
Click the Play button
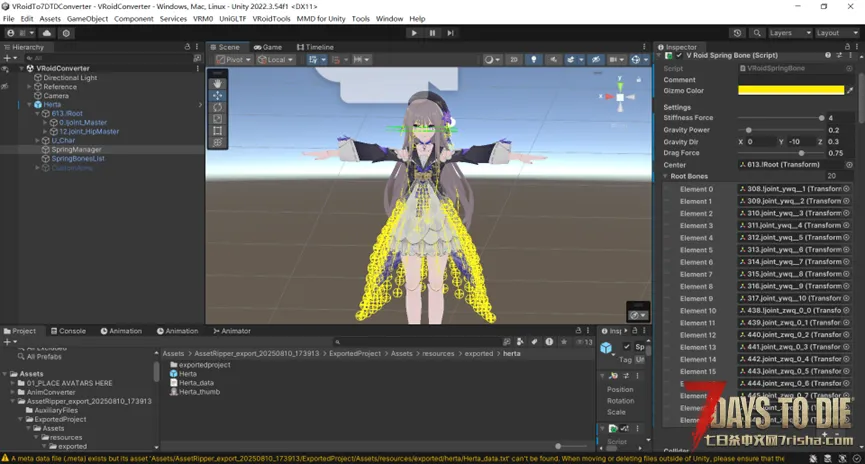tap(414, 33)
